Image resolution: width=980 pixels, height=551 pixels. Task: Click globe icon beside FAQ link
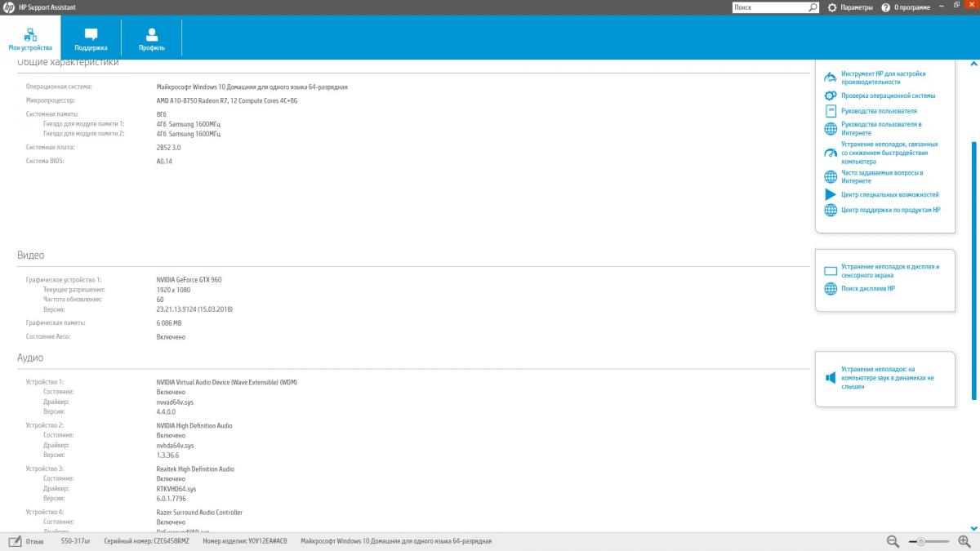[x=830, y=176]
